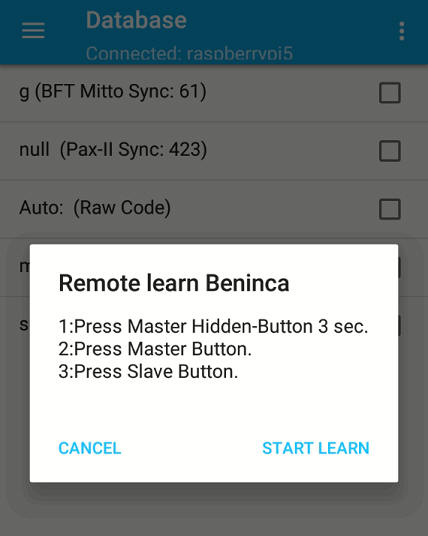Screen dimensions: 428x536
Task: Click the Press Master Button instruction line
Action: pos(155,349)
